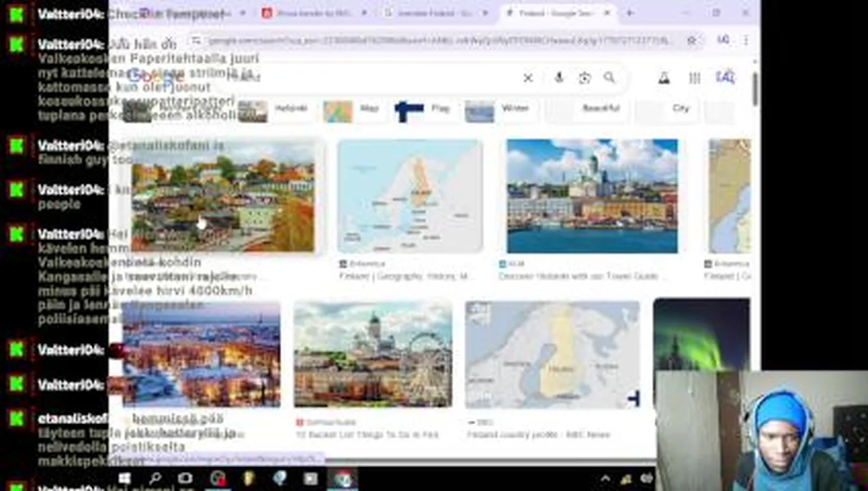Open the 'Finland | Geography, History' Britannica link

(x=407, y=276)
